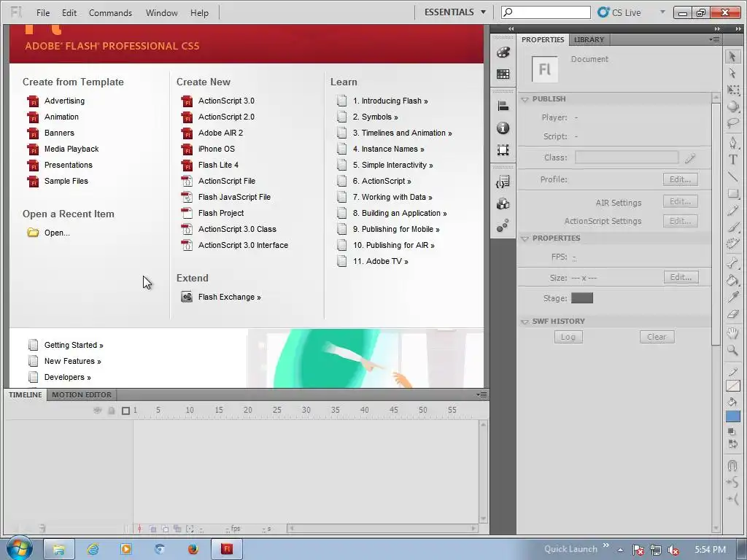This screenshot has height=560, width=747.
Task: Collapse the PUBLISH section
Action: [525, 99]
